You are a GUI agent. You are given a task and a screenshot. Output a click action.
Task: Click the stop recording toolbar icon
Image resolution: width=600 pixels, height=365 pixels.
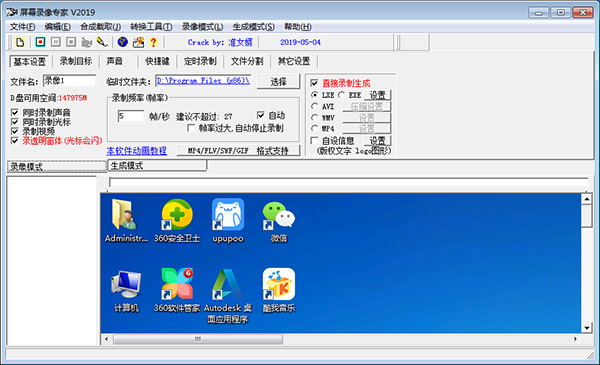71,42
